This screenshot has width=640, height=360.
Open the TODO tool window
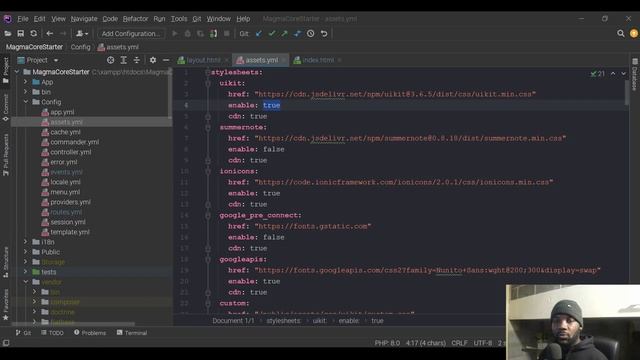pos(52,333)
